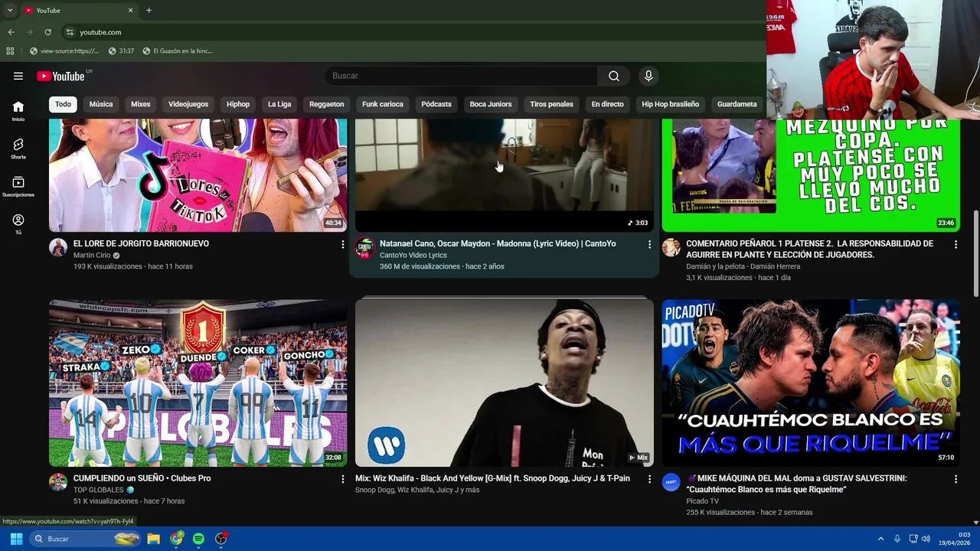Viewport: 980px width, 551px height.
Task: Open EL LORE DE JORGITO BARRIONUEVO video title
Action: coord(141,243)
